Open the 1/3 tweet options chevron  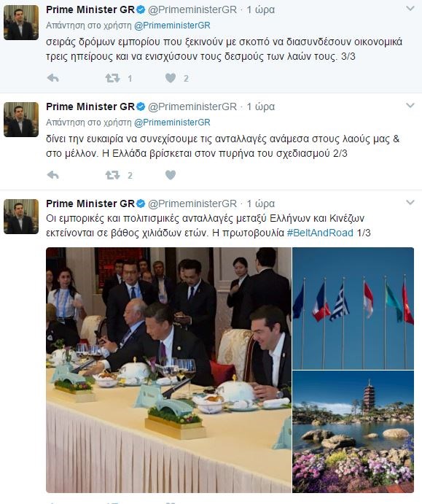[x=410, y=202]
